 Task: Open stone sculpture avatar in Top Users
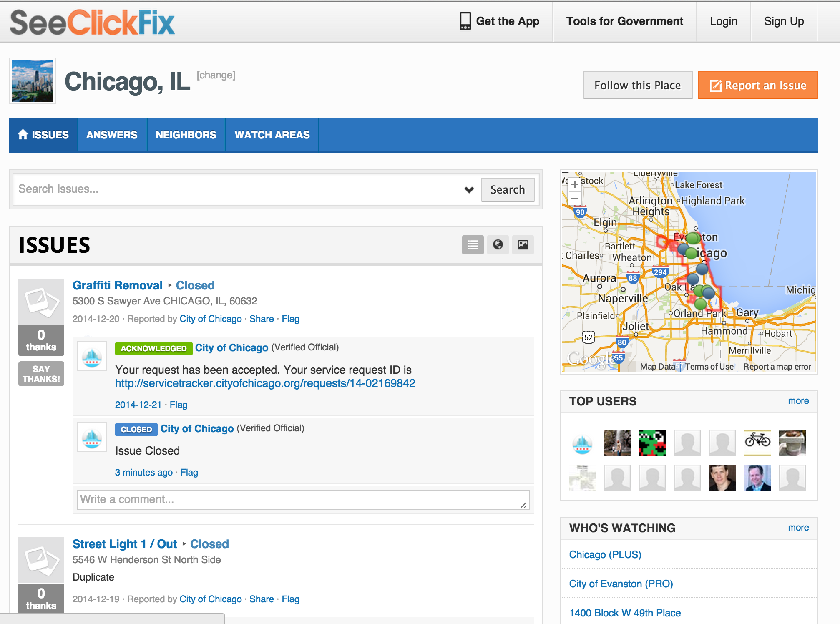tap(792, 443)
